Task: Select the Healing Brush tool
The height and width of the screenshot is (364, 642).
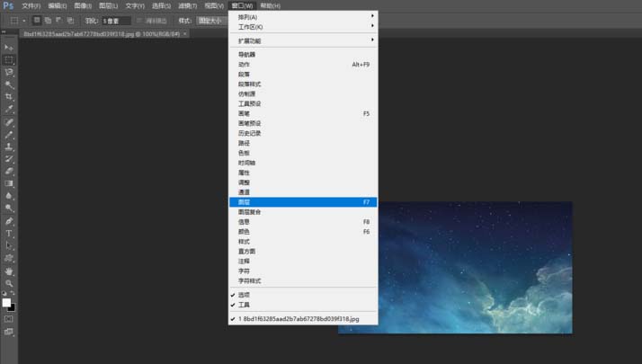Action: coord(9,122)
